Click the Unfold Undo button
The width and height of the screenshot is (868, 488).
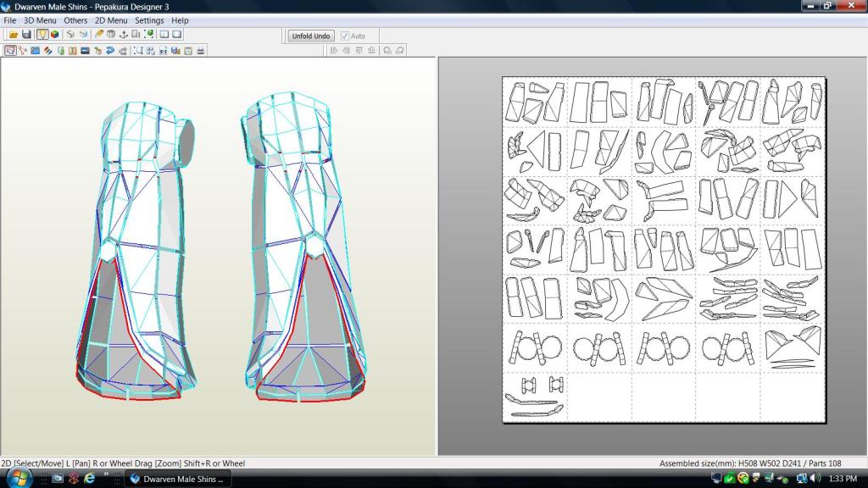311,36
